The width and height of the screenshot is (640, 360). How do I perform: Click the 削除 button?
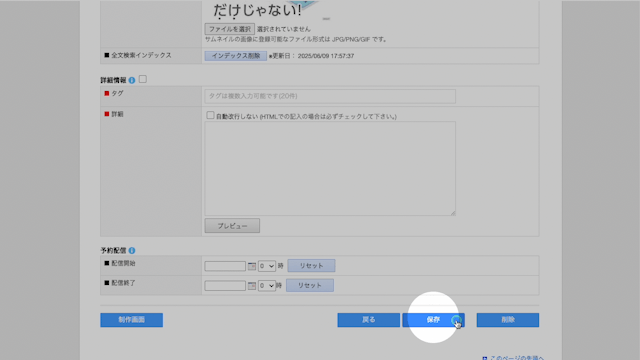tap(508, 320)
